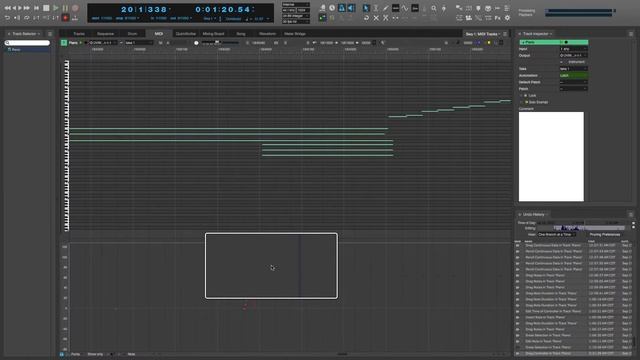This screenshot has height=360, width=640.
Task: Click the Markers shortcut icon
Action: click(x=478, y=8)
